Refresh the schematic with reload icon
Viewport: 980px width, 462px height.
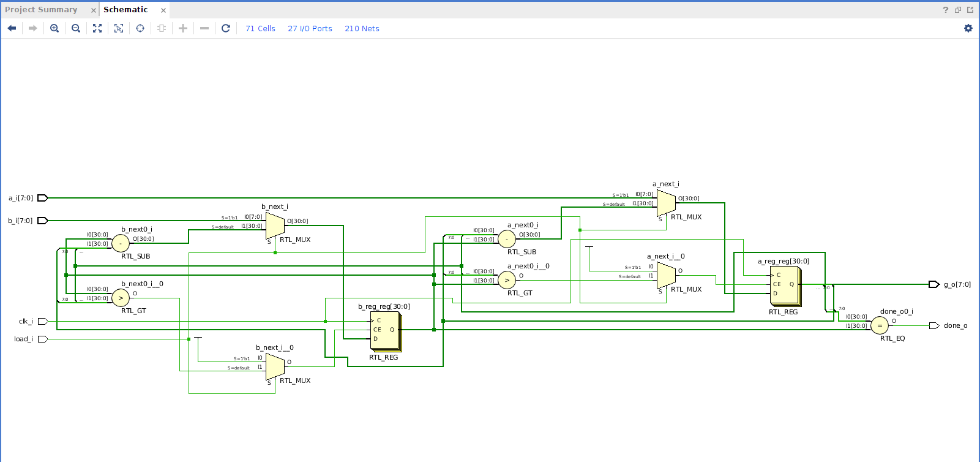click(226, 28)
